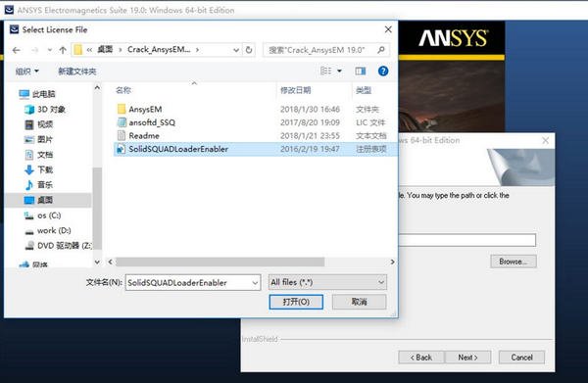588x383 pixels.
Task: Go back using the left arrow navigation icon
Action: click(16, 50)
